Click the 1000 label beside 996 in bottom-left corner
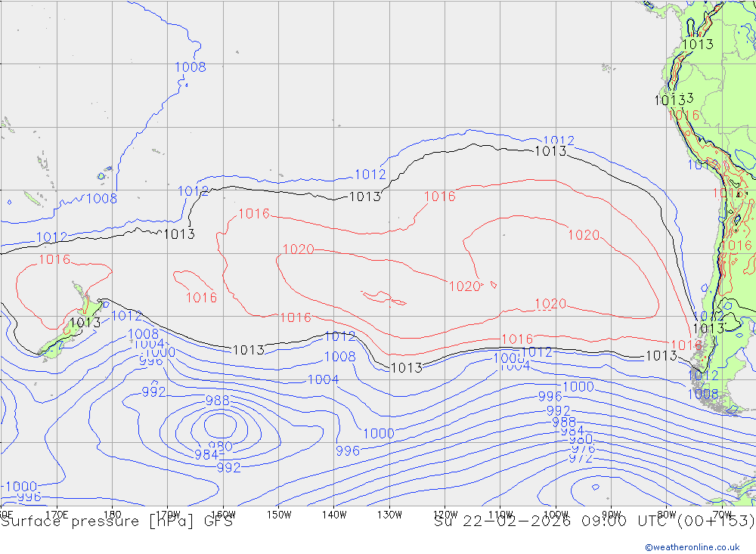Image resolution: width=756 pixels, height=554 pixels. pos(21,486)
